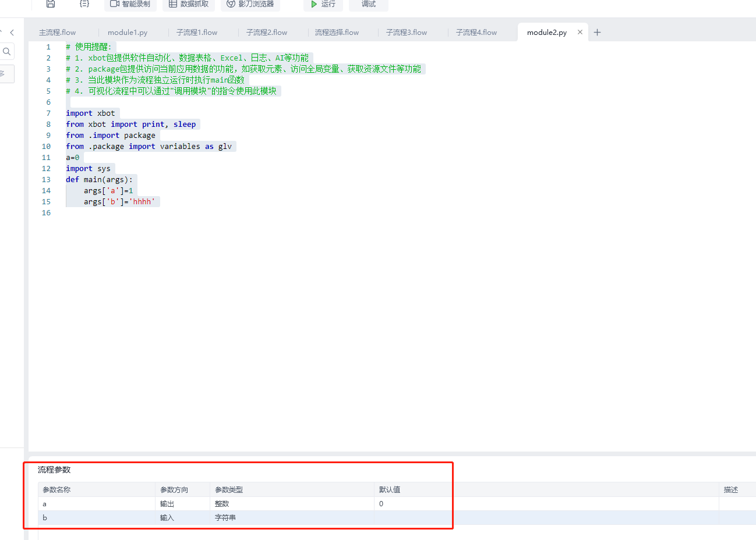Click comment line about 调用模块
The width and height of the screenshot is (756, 540).
(x=171, y=91)
